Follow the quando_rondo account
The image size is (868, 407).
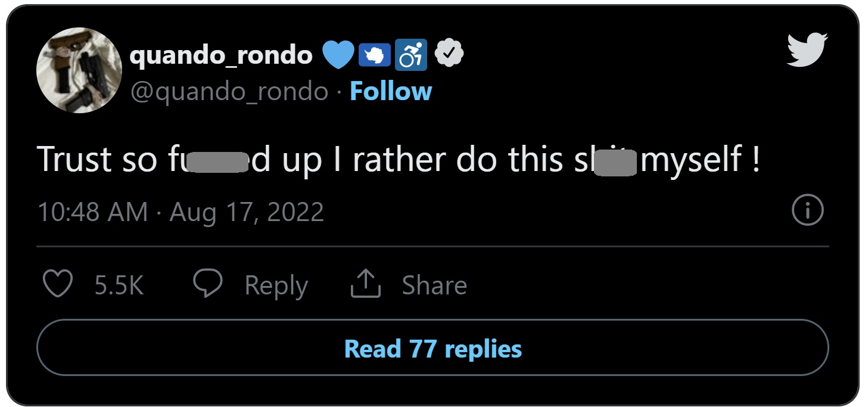click(390, 91)
